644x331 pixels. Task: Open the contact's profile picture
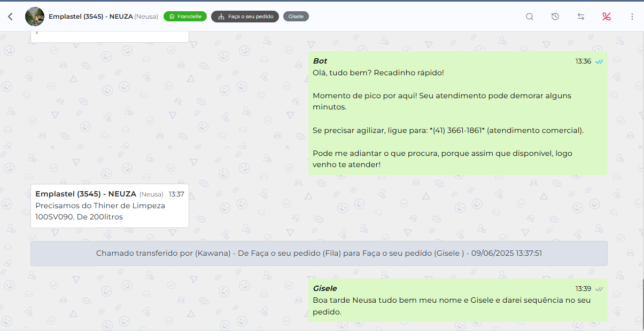point(35,17)
